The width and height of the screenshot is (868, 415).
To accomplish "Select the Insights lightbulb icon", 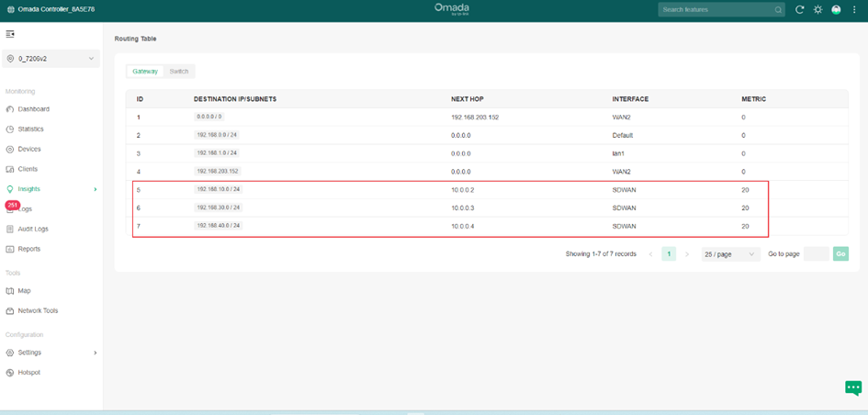I will point(9,189).
